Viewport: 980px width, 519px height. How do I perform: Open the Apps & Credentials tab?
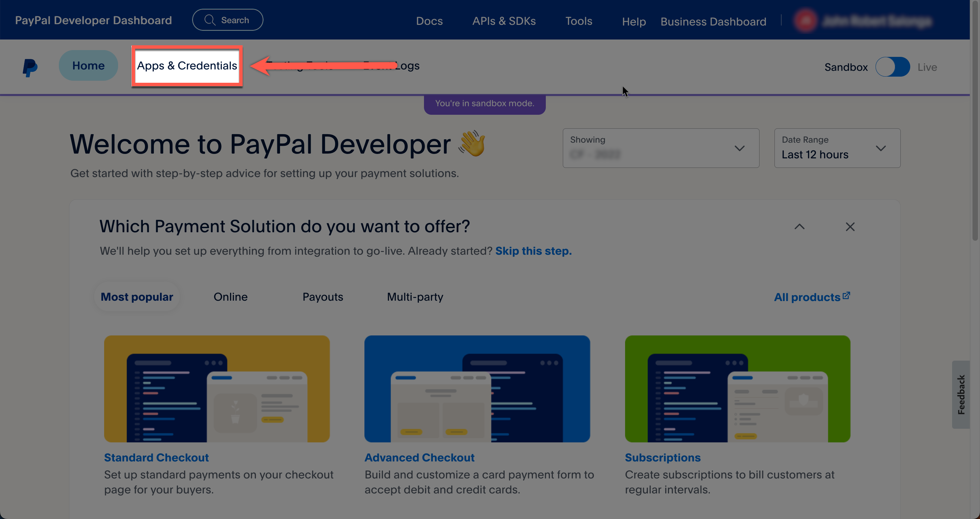pos(187,66)
